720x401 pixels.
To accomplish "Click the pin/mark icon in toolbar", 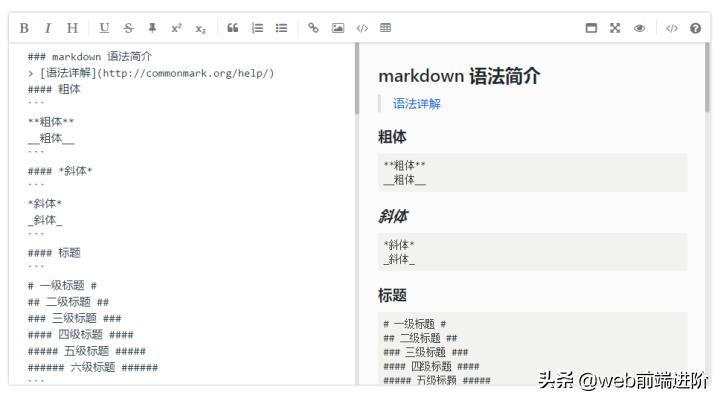I will (x=152, y=28).
